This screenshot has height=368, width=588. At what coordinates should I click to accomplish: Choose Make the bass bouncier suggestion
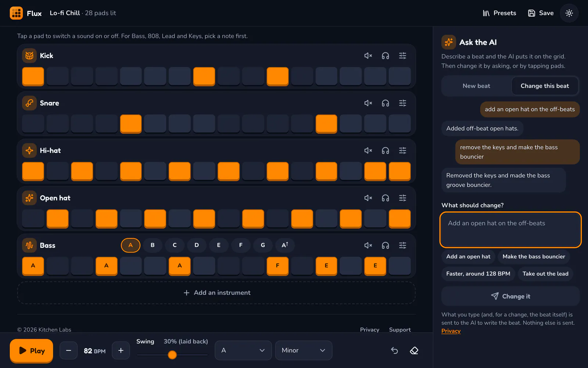(534, 256)
